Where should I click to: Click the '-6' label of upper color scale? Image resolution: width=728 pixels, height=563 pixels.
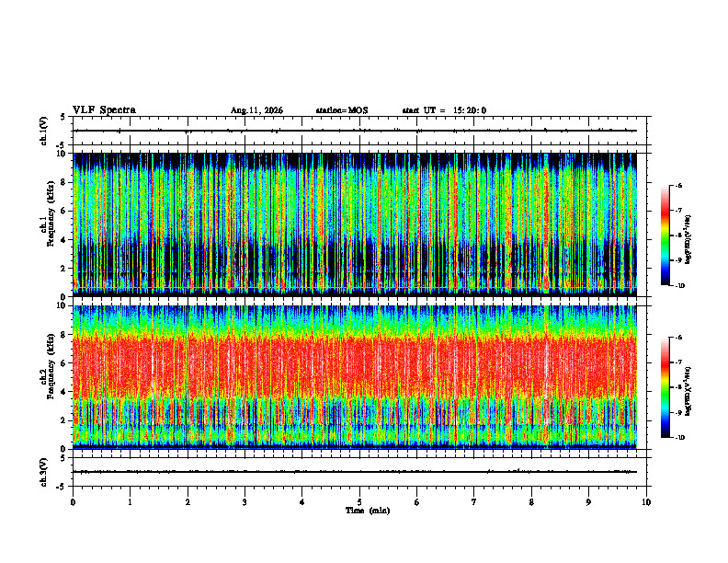click(x=678, y=185)
